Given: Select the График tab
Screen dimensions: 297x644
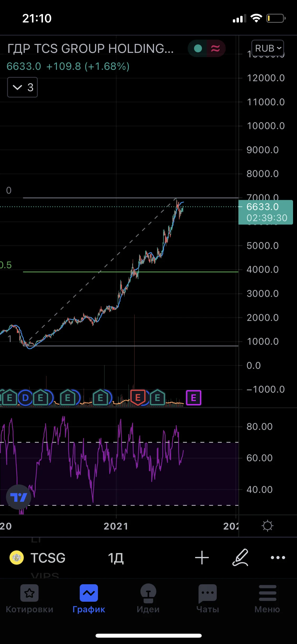Looking at the screenshot, I should [x=89, y=599].
